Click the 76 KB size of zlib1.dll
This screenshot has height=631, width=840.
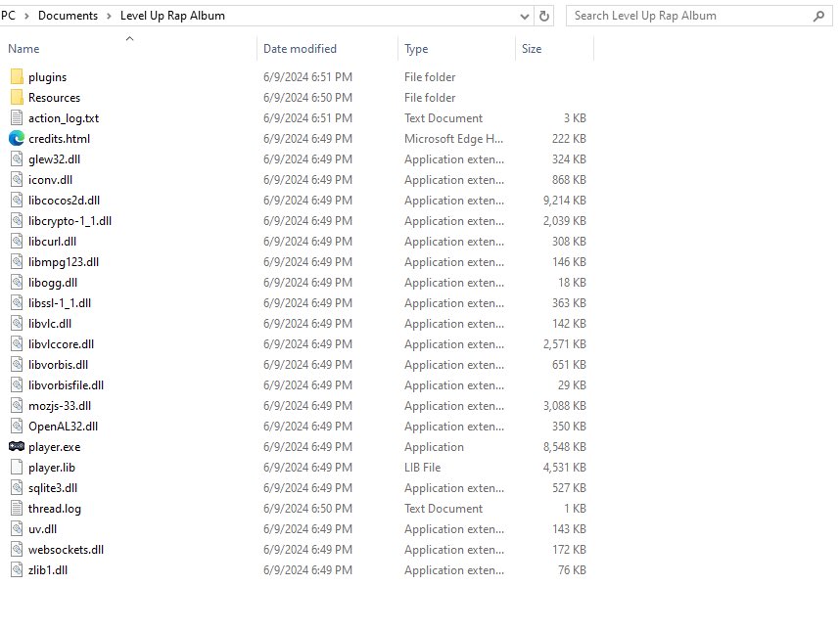click(x=572, y=570)
